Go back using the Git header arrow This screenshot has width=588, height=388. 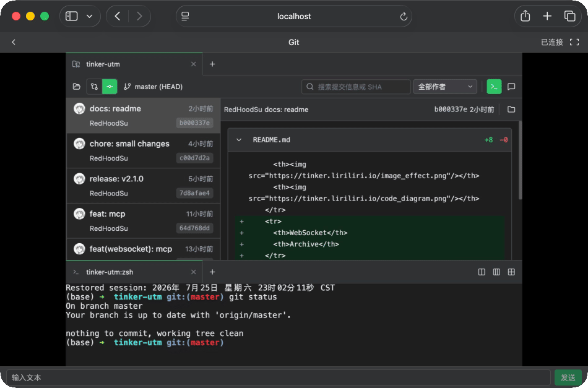coord(14,42)
